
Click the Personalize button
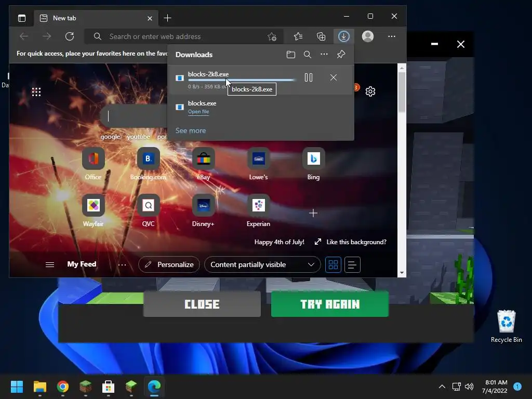(169, 264)
